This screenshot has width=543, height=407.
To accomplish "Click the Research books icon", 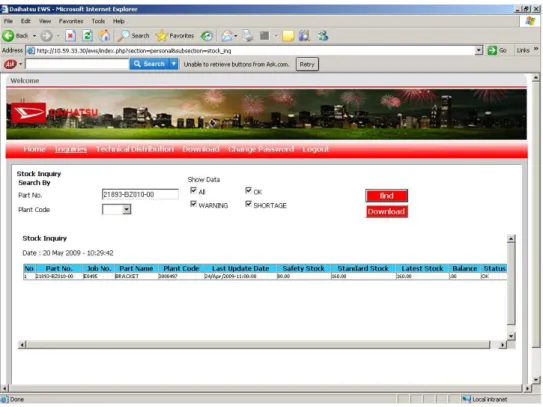I will 304,36.
